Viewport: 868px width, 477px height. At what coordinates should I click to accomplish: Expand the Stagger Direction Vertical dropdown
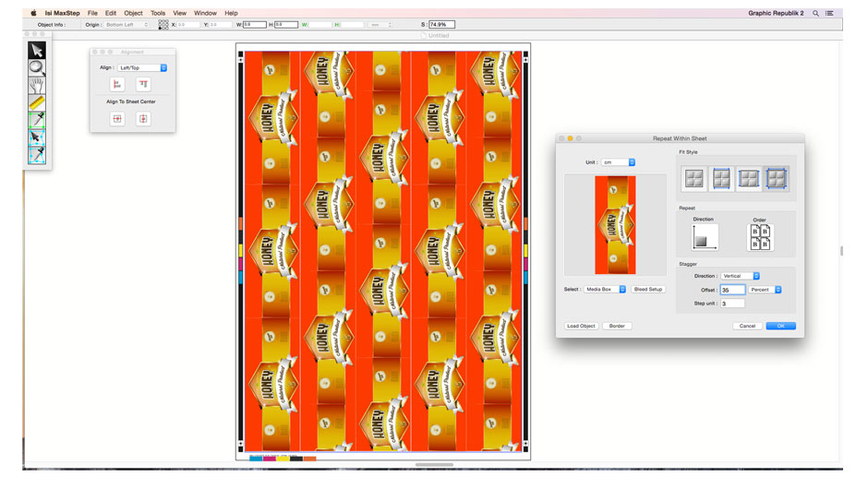[x=741, y=276]
